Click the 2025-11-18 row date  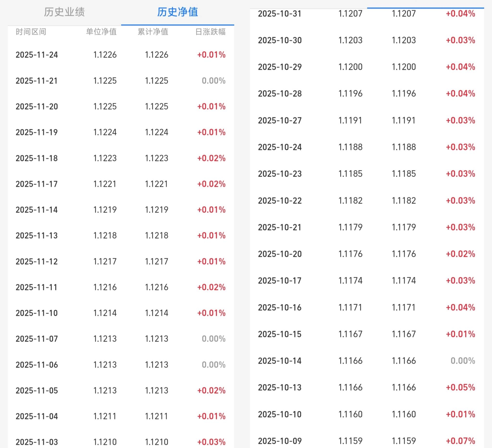coord(37,158)
